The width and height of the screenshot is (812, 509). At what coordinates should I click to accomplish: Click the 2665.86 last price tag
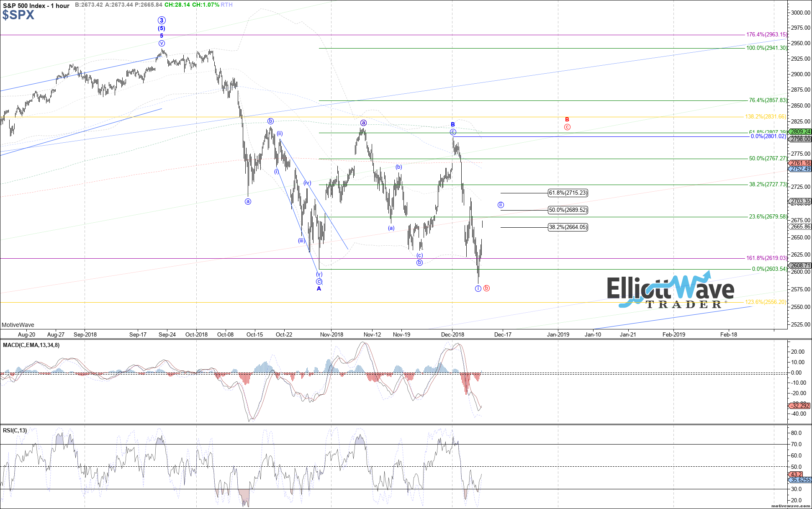click(x=800, y=227)
